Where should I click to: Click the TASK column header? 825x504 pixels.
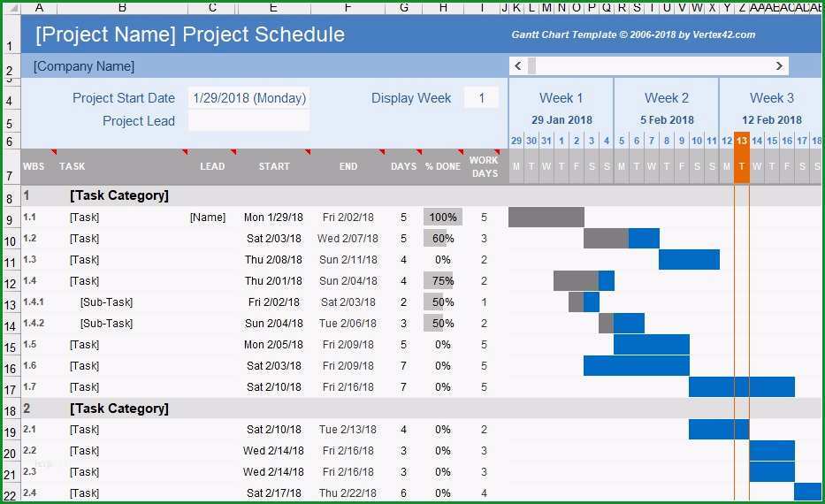(73, 166)
